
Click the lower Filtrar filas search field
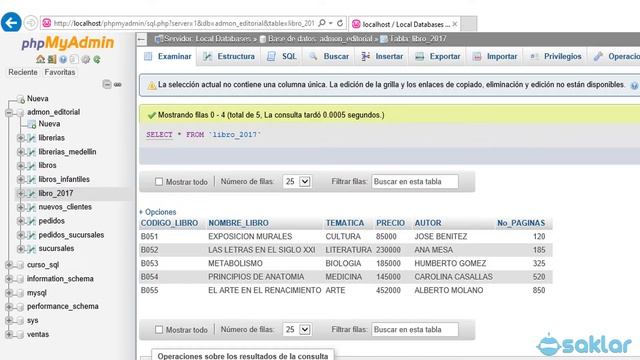[x=415, y=329]
